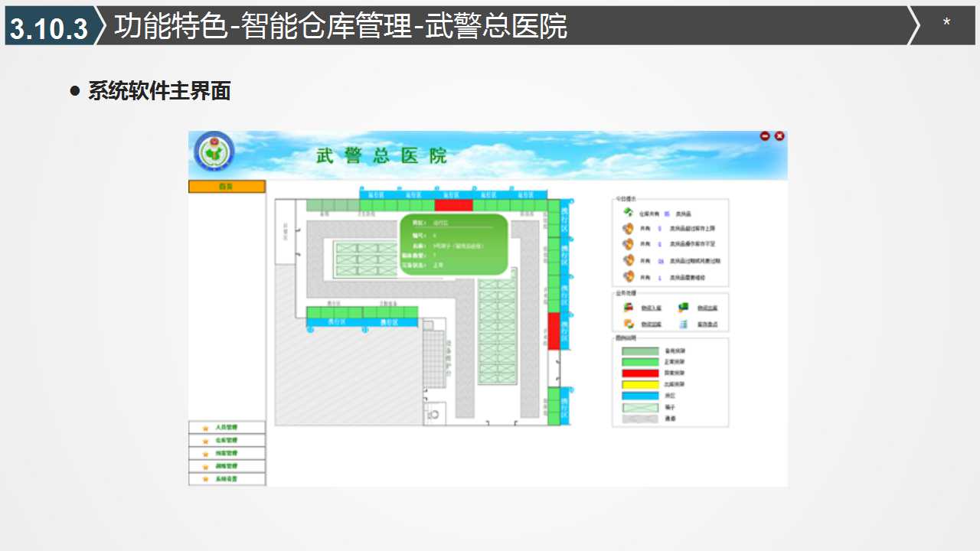
Task: Click the green warehouse total icon in the alerts panel
Action: tap(628, 213)
